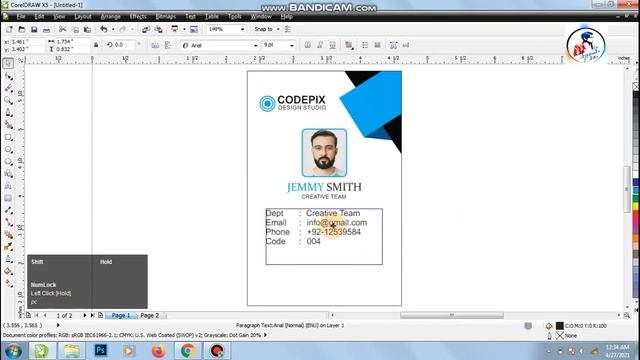
Task: Create a new document
Action: (x=9, y=29)
